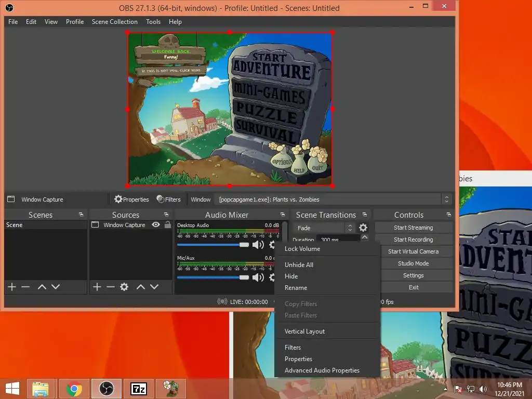Screen dimensions: 532x399
Task: Undock the Controls panel
Action: tap(448, 215)
